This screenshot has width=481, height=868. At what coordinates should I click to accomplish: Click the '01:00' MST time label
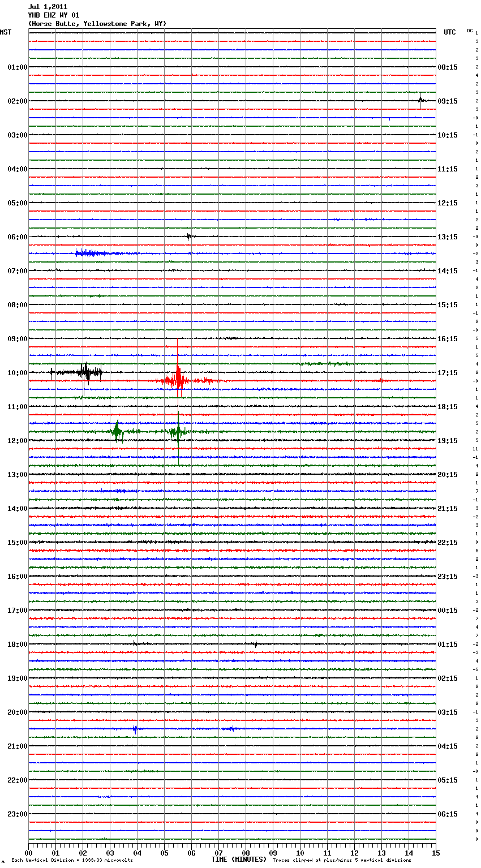(x=18, y=67)
